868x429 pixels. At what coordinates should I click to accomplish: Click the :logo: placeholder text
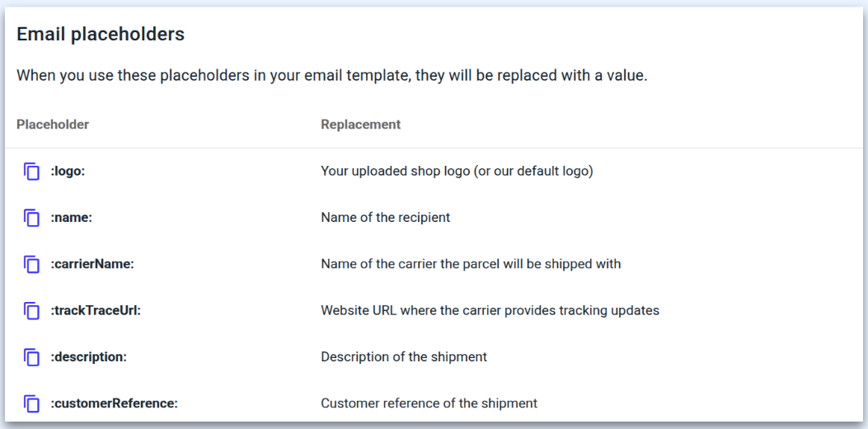click(x=68, y=172)
